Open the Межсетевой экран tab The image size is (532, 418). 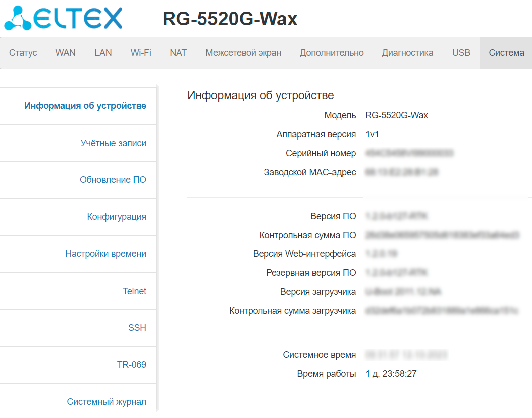(x=243, y=53)
